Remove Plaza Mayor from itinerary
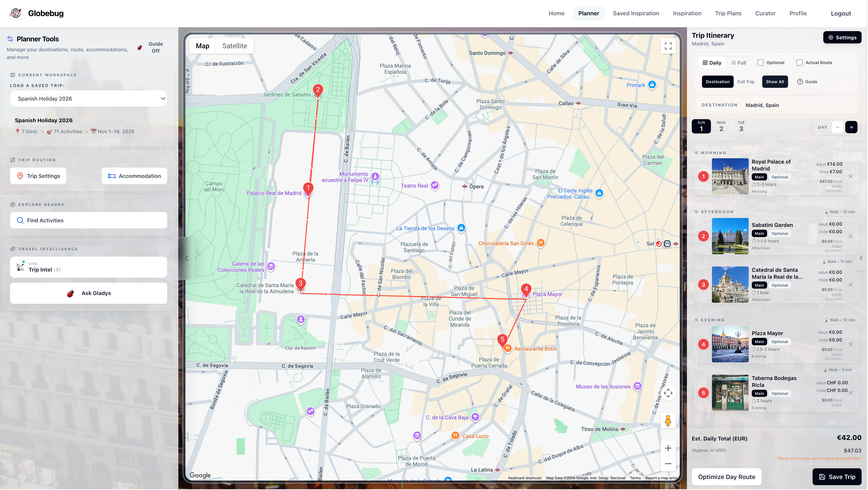Viewport: 868px width, 490px height. (850, 344)
